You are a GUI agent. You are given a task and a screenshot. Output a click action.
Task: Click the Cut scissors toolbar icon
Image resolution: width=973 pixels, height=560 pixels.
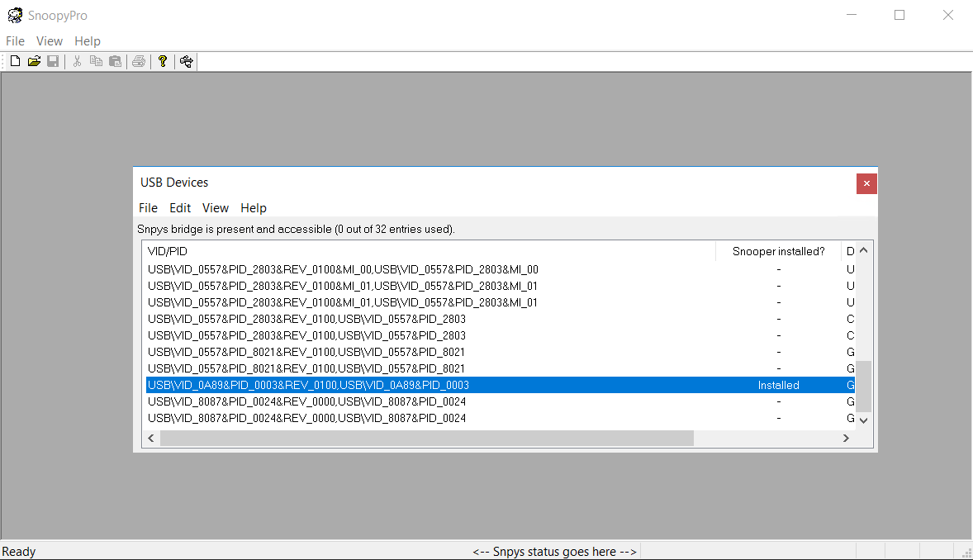pyautogui.click(x=77, y=61)
